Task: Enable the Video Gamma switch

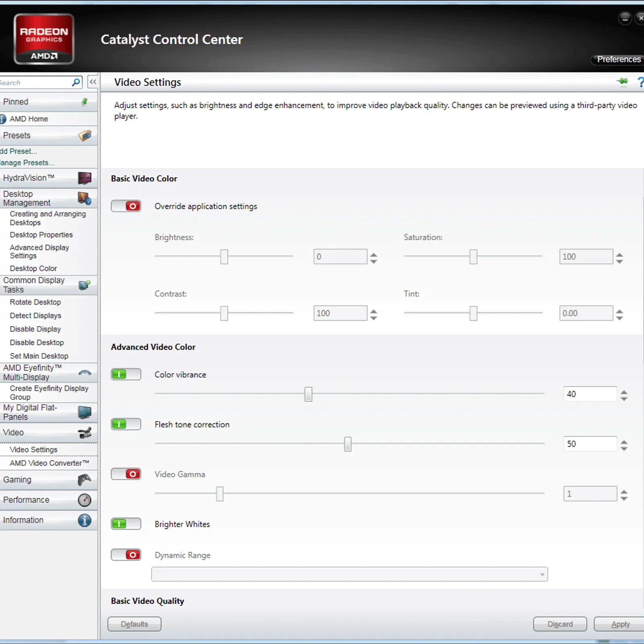Action: tap(126, 474)
